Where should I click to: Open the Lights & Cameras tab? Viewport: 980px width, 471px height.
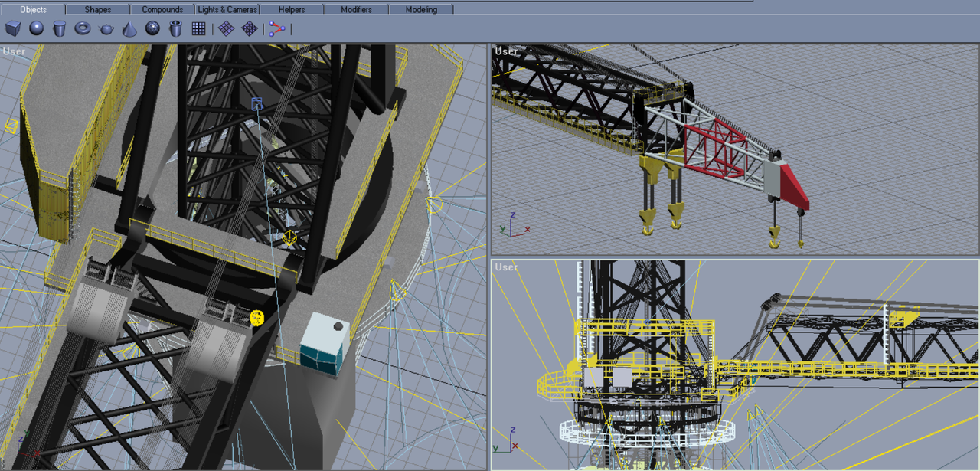(x=227, y=9)
